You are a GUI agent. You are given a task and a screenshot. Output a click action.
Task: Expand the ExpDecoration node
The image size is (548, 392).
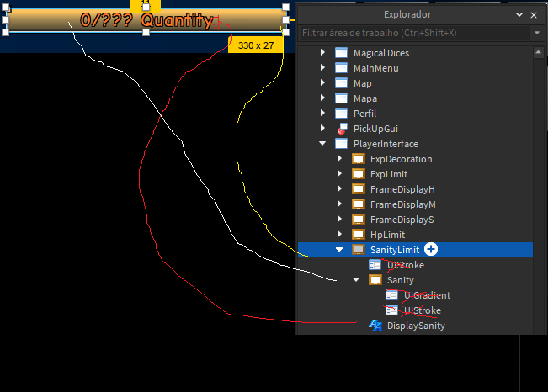[339, 159]
